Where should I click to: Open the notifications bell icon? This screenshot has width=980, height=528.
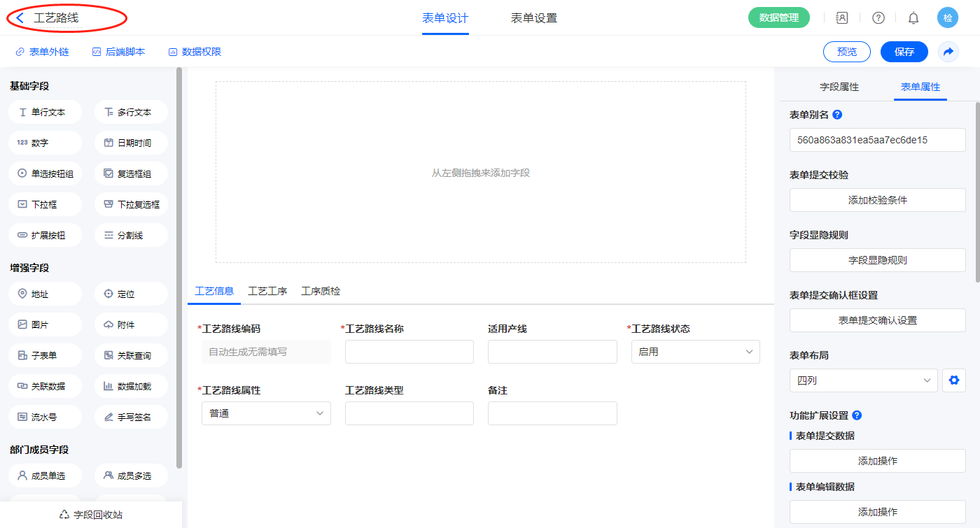[x=913, y=18]
